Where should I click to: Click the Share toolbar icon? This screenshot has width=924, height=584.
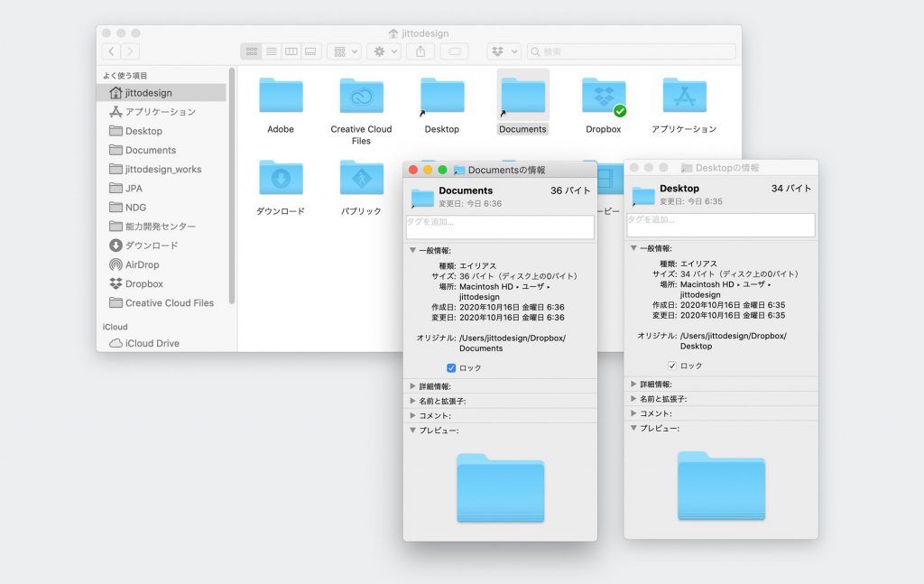pyautogui.click(x=420, y=51)
